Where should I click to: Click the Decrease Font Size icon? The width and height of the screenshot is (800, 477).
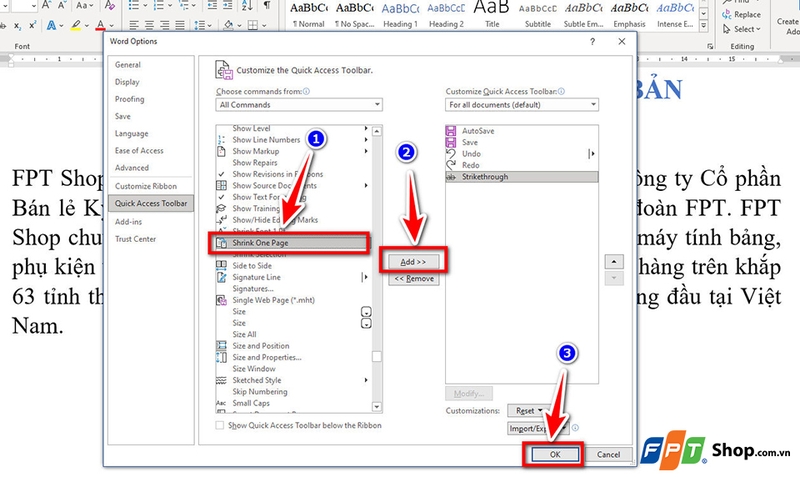coord(62,5)
